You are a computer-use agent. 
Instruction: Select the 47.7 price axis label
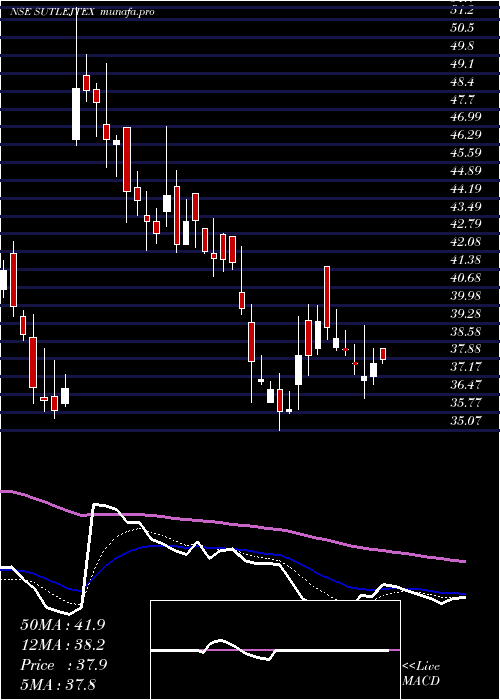(463, 99)
